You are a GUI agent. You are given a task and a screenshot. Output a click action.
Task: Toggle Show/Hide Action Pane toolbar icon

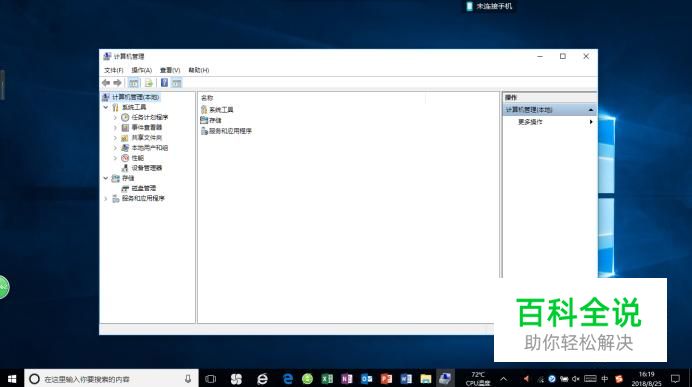[x=177, y=83]
